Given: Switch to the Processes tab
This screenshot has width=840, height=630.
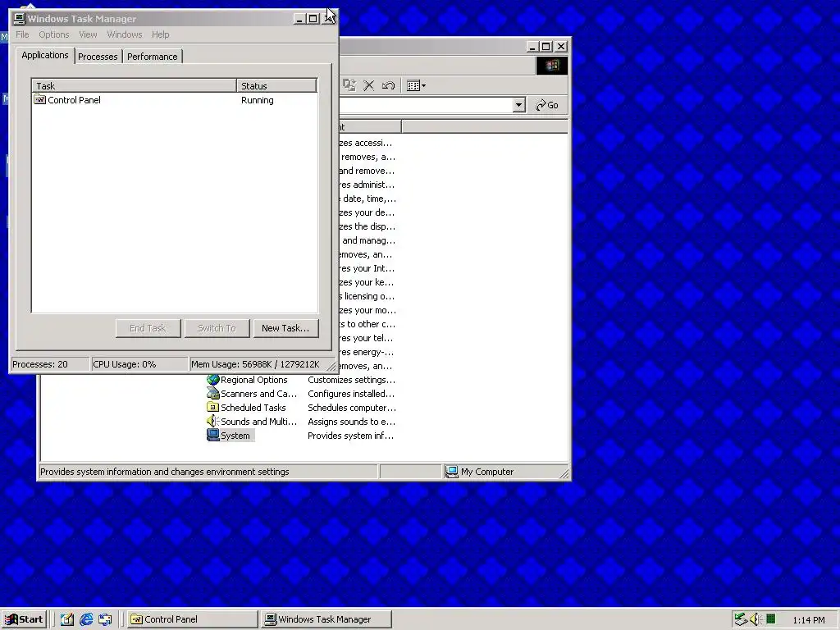Looking at the screenshot, I should 98,57.
